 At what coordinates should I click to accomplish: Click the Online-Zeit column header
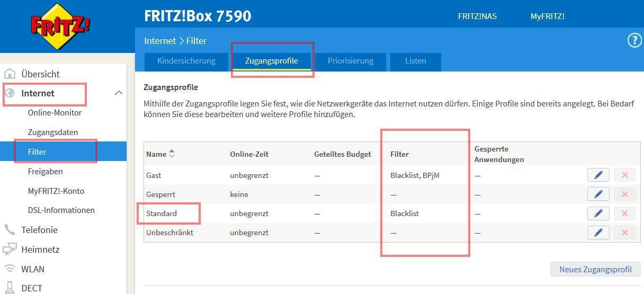249,154
